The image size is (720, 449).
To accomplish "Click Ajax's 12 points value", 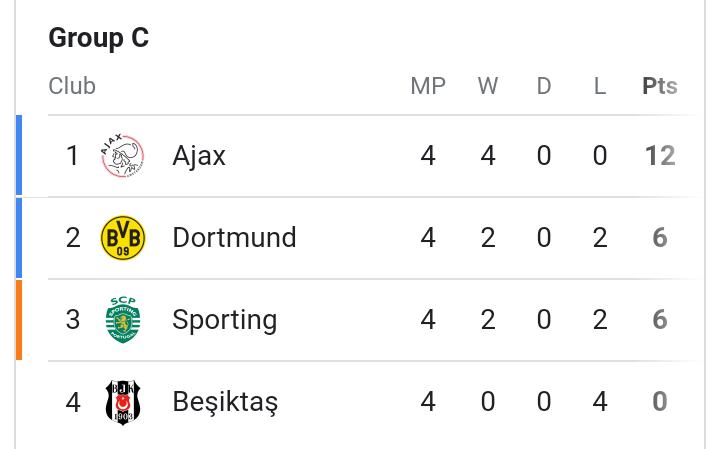I will click(x=659, y=156).
